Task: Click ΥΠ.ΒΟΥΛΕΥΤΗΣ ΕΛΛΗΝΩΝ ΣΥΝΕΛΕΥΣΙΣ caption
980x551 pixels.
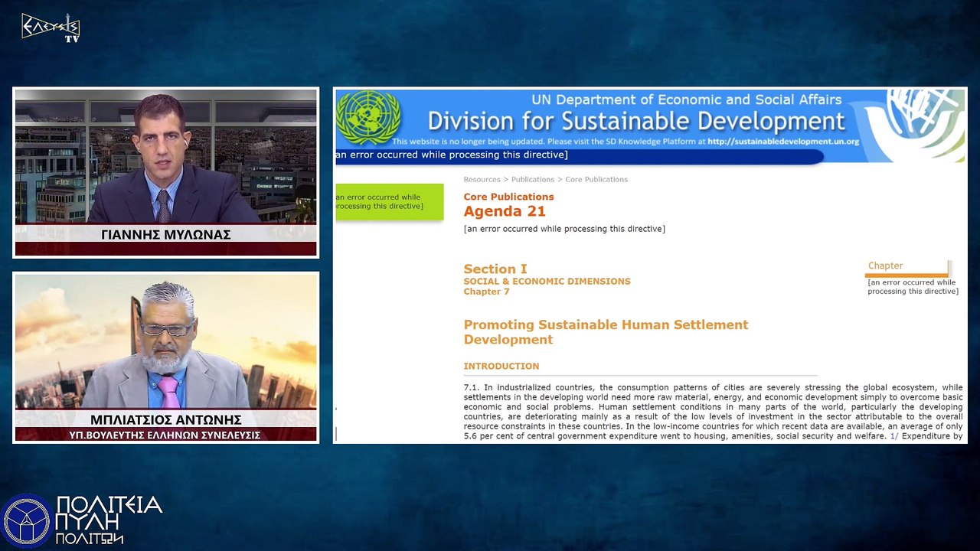Action: (x=165, y=435)
